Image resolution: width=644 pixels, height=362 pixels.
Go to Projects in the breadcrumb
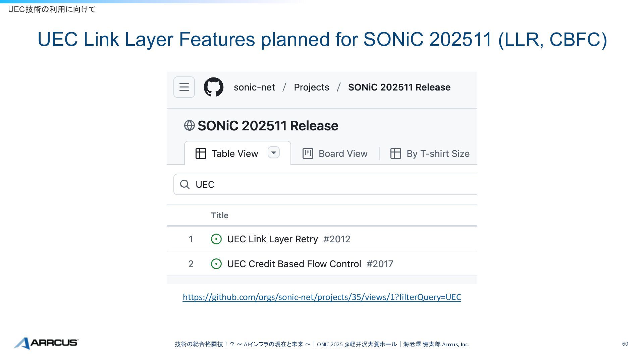(311, 87)
